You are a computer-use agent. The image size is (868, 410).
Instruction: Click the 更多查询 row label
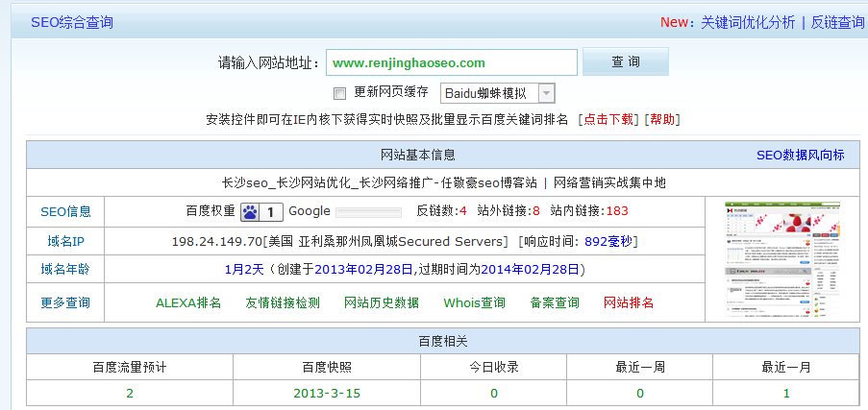(x=65, y=302)
